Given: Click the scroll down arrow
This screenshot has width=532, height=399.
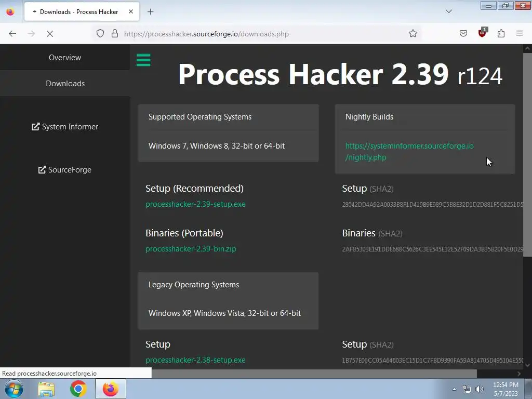Looking at the screenshot, I should pyautogui.click(x=527, y=365).
